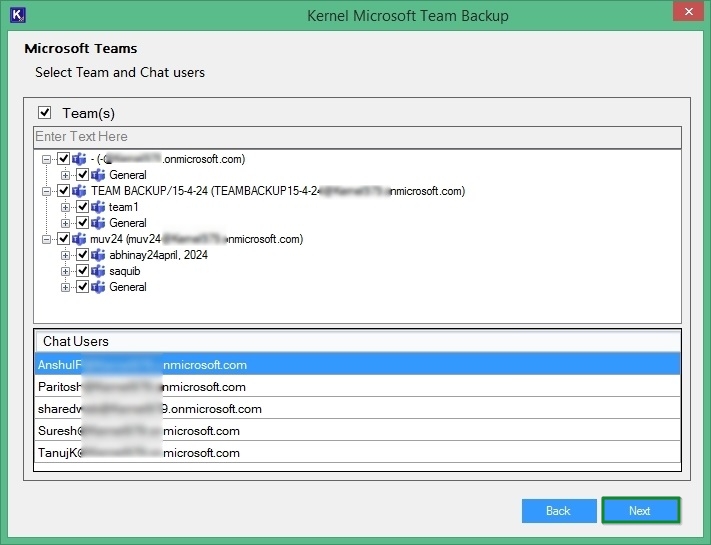Screen dimensions: 711x545
Task: Select General label under TEAM BACKUP
Action: pyautogui.click(x=128, y=223)
